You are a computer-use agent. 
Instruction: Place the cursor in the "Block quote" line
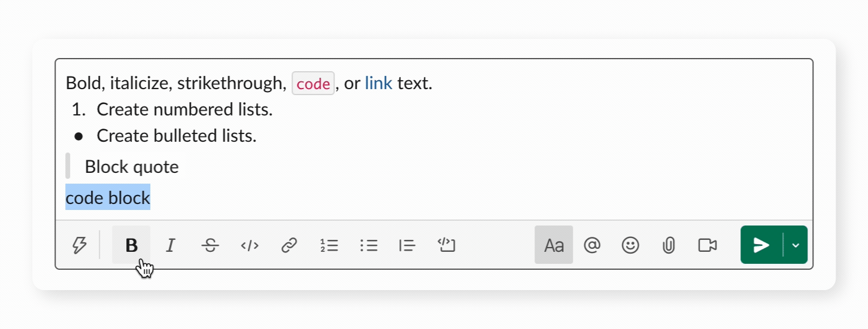132,167
